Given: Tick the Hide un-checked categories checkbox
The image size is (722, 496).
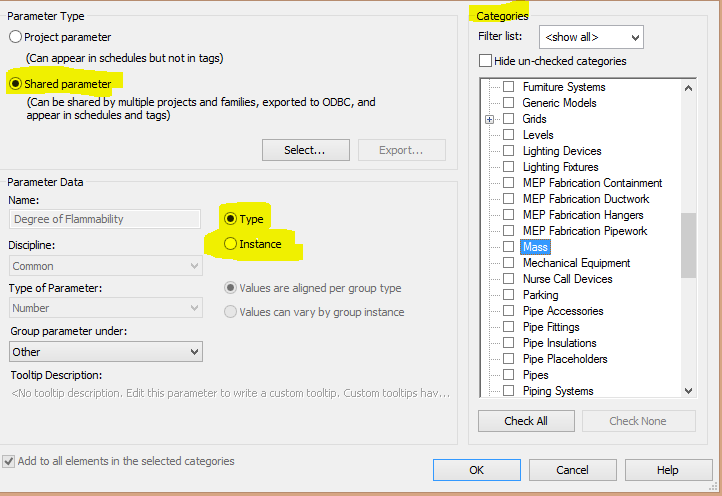Looking at the screenshot, I should click(x=485, y=61).
